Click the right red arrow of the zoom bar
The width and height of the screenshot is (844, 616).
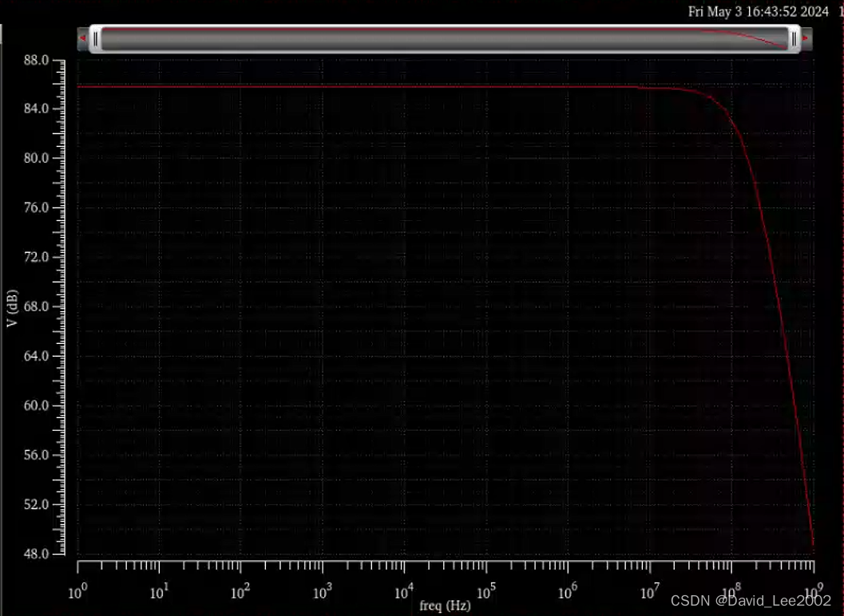click(x=806, y=38)
